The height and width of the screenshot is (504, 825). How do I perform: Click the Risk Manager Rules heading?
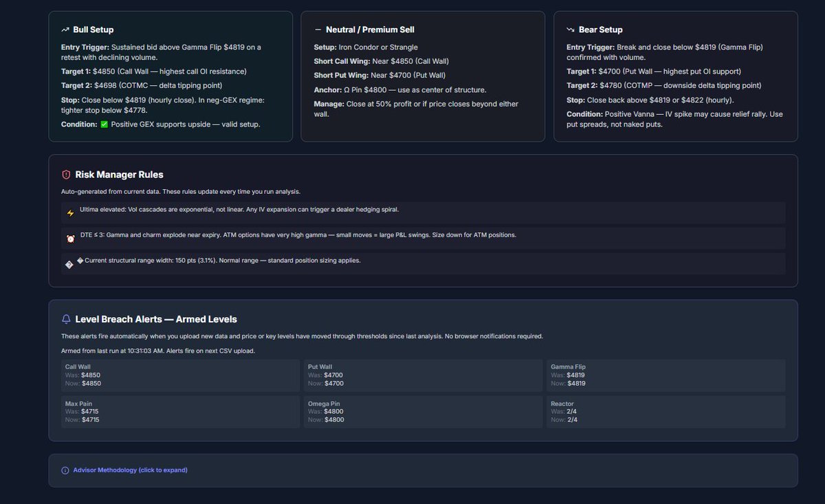pyautogui.click(x=120, y=175)
